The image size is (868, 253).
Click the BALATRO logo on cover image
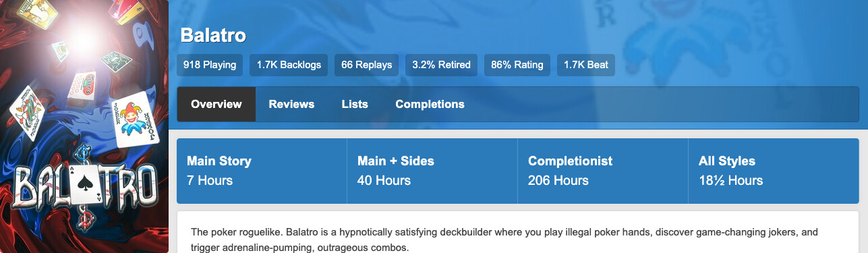[x=84, y=186]
